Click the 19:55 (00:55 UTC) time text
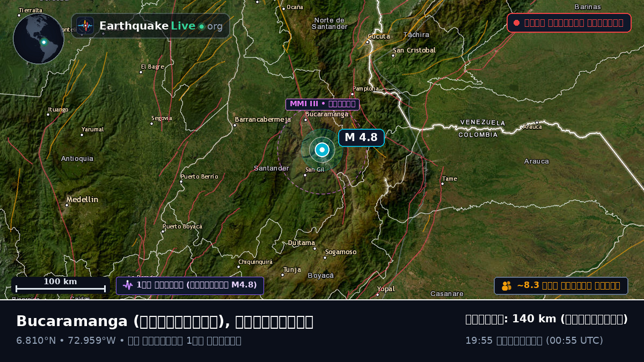This screenshot has width=644, height=362. click(534, 341)
